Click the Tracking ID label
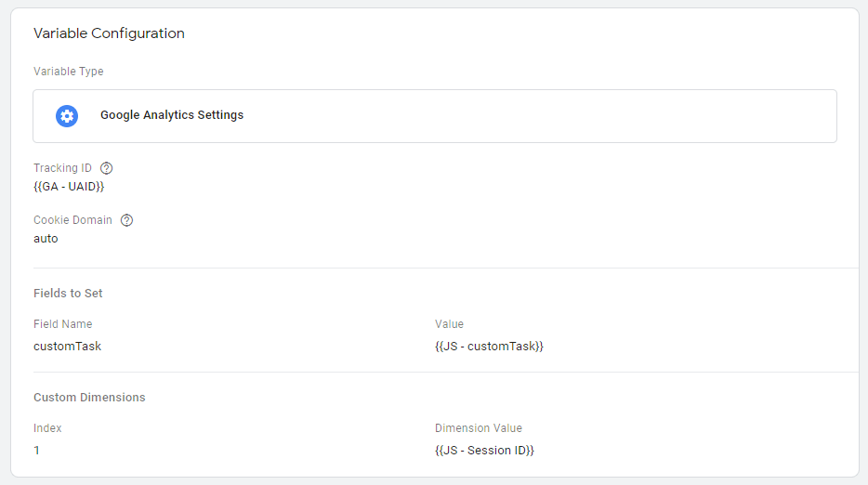 [x=62, y=168]
